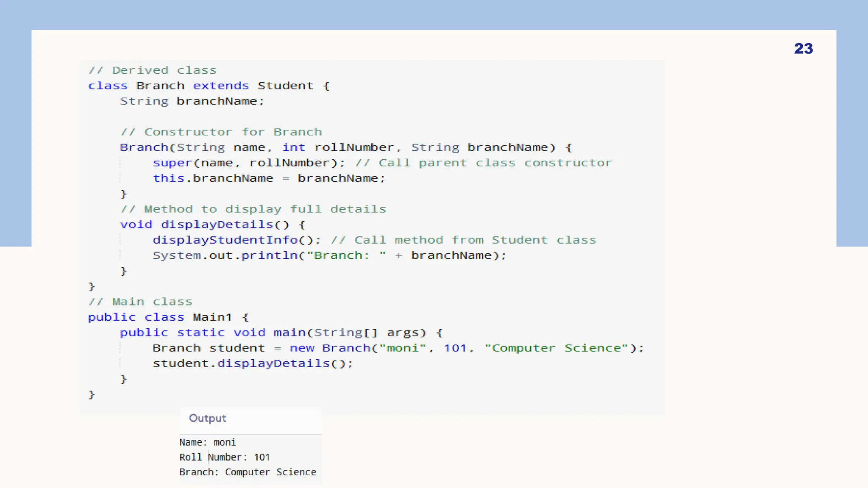
Task: Click the 'String branchName;' field declaration
Action: click(x=192, y=101)
